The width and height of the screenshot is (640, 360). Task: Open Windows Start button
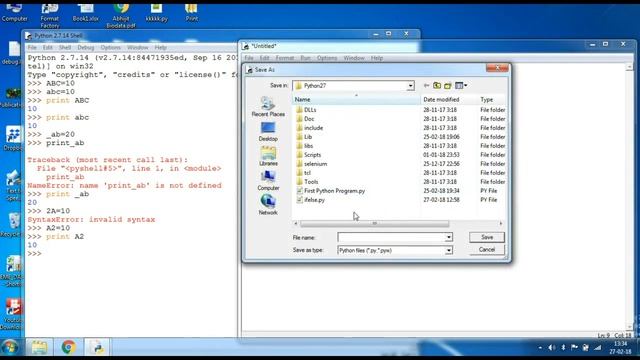point(10,347)
